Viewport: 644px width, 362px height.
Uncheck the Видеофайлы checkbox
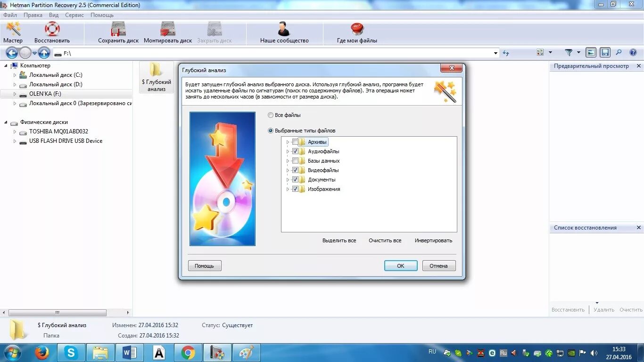point(295,170)
